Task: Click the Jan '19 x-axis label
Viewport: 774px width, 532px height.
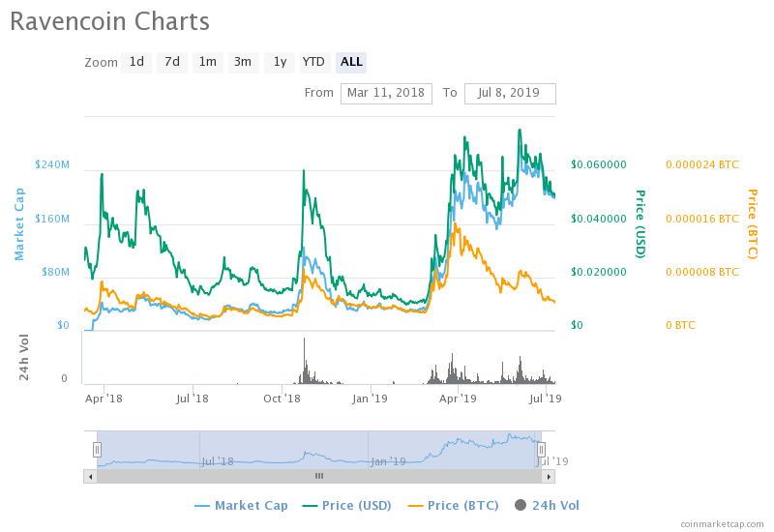Action: (370, 399)
